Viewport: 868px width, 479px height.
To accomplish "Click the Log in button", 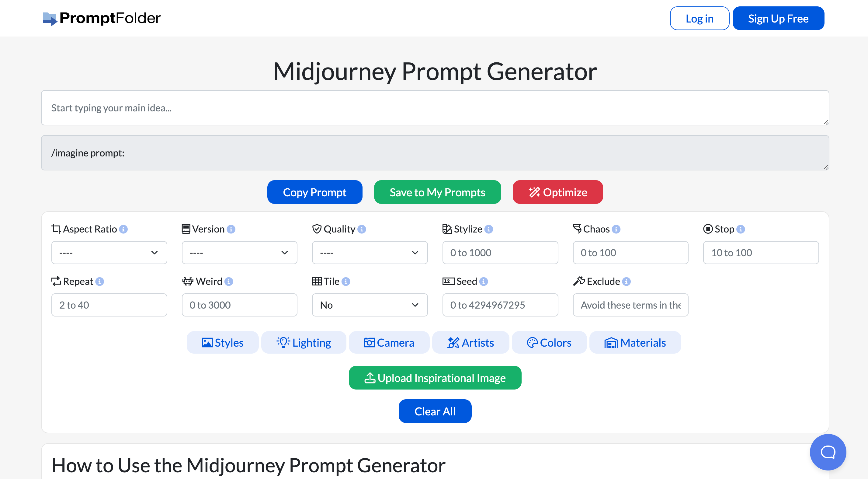I will pos(700,18).
